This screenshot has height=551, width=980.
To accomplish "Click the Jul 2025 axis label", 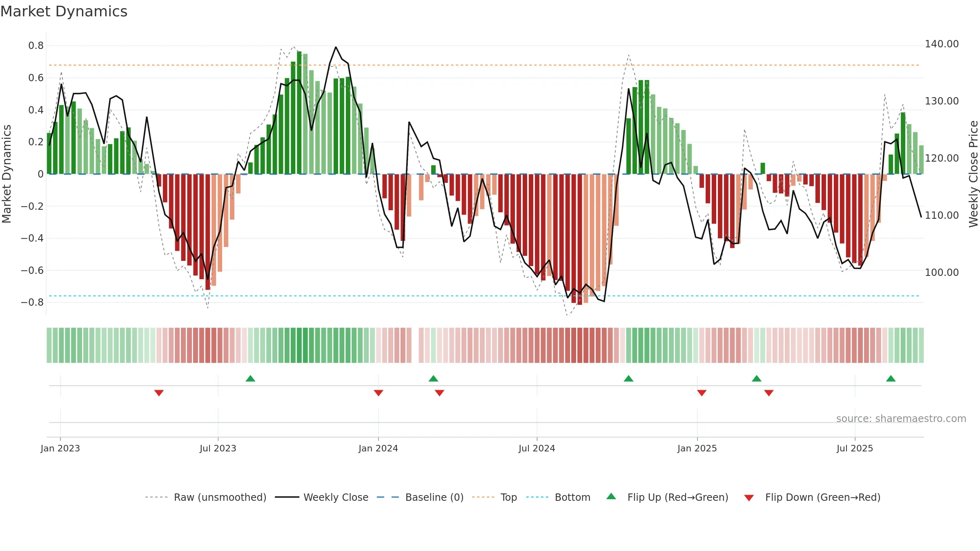I will point(855,448).
